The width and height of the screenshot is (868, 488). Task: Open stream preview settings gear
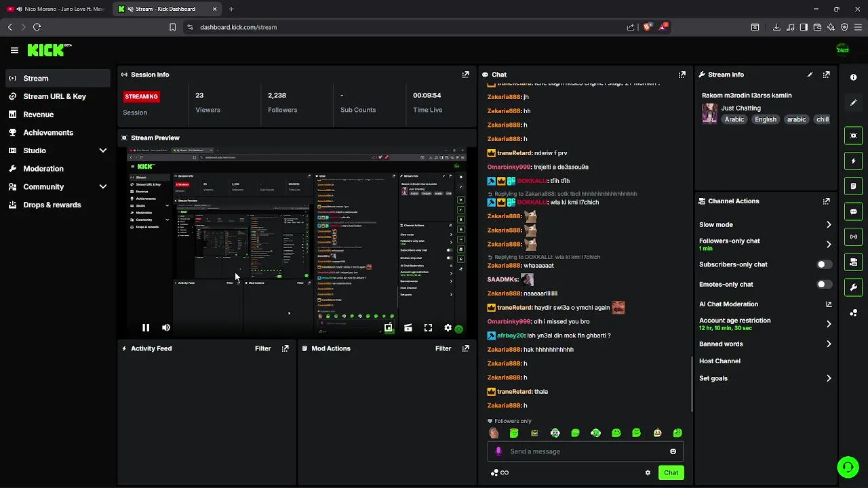[448, 327]
